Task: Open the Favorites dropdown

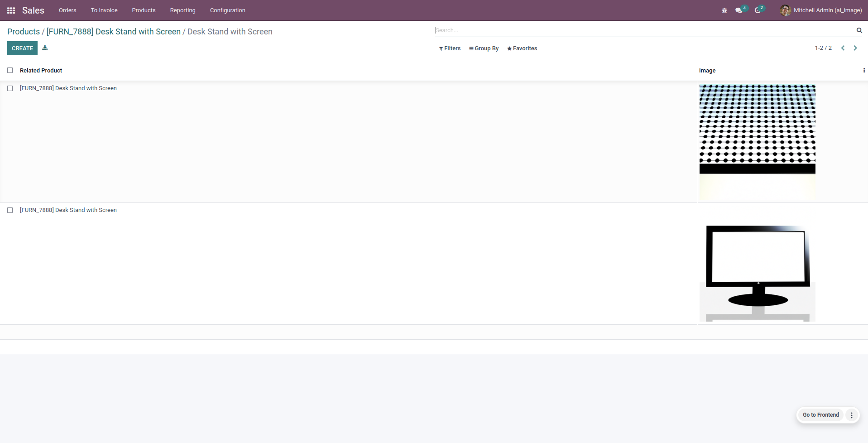Action: 522,48
